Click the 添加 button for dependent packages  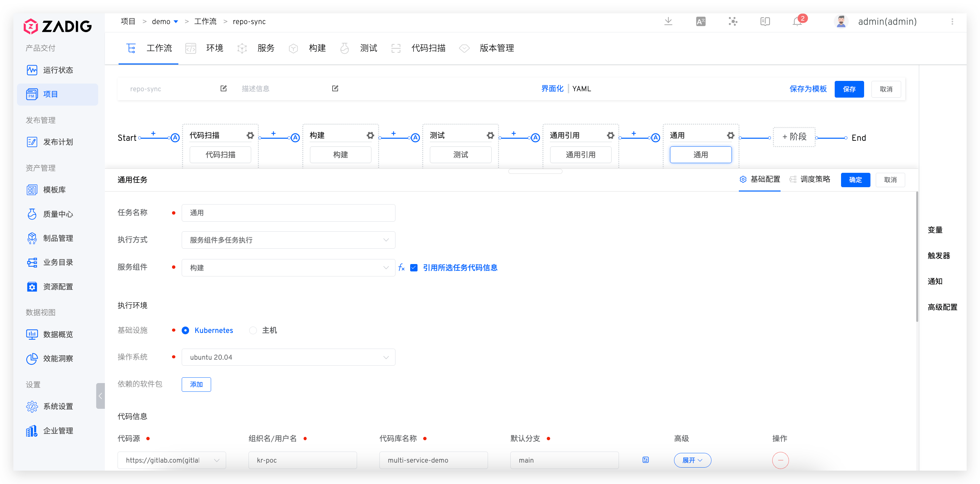pyautogui.click(x=196, y=384)
